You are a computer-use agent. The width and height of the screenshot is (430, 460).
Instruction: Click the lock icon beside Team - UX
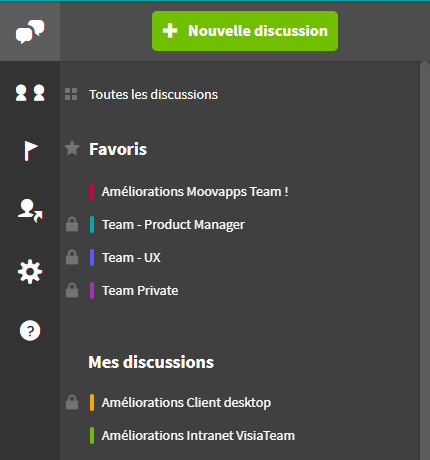(72, 257)
